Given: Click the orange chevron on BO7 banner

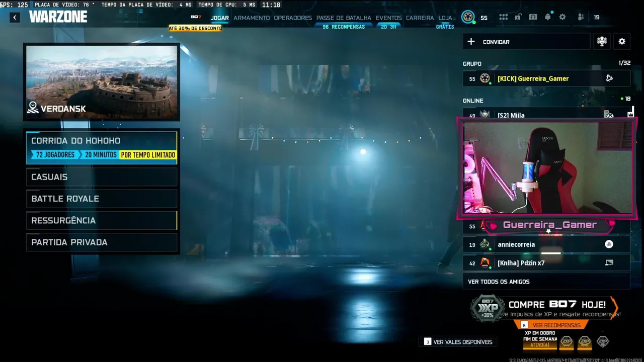Looking at the screenshot, I should tap(615, 308).
